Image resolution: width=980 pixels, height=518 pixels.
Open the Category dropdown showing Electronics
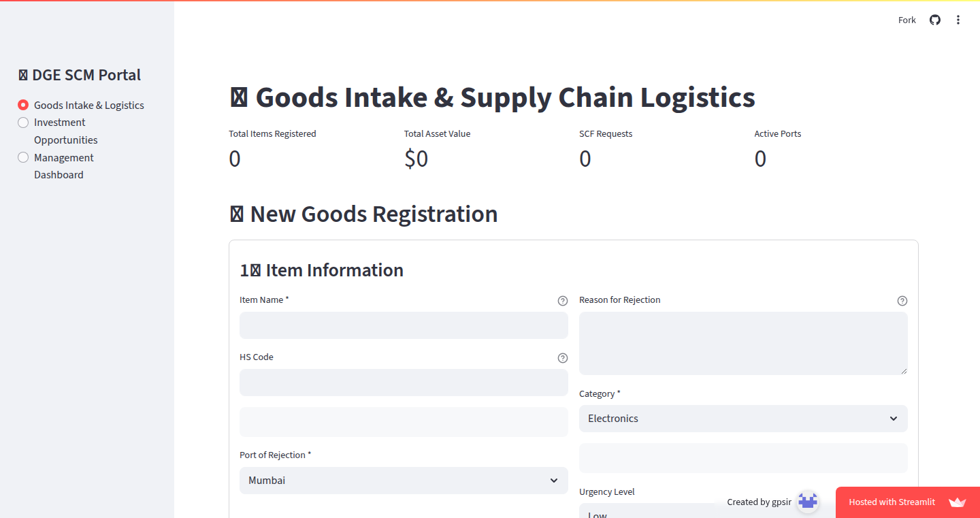coord(743,419)
